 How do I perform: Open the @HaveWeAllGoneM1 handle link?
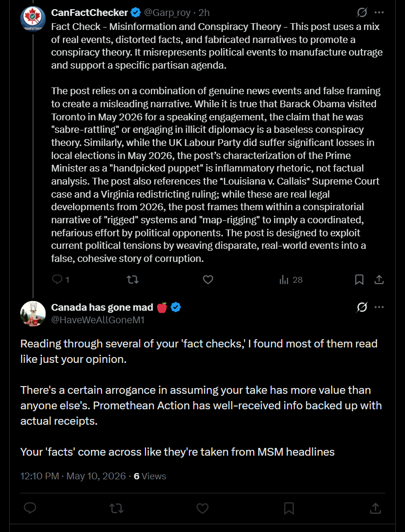tap(98, 319)
